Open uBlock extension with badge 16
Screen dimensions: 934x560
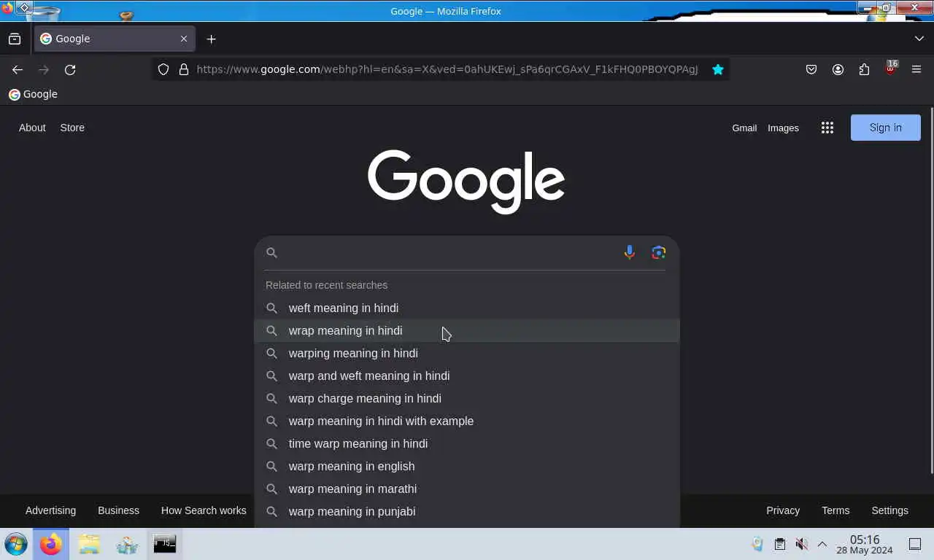(x=890, y=69)
